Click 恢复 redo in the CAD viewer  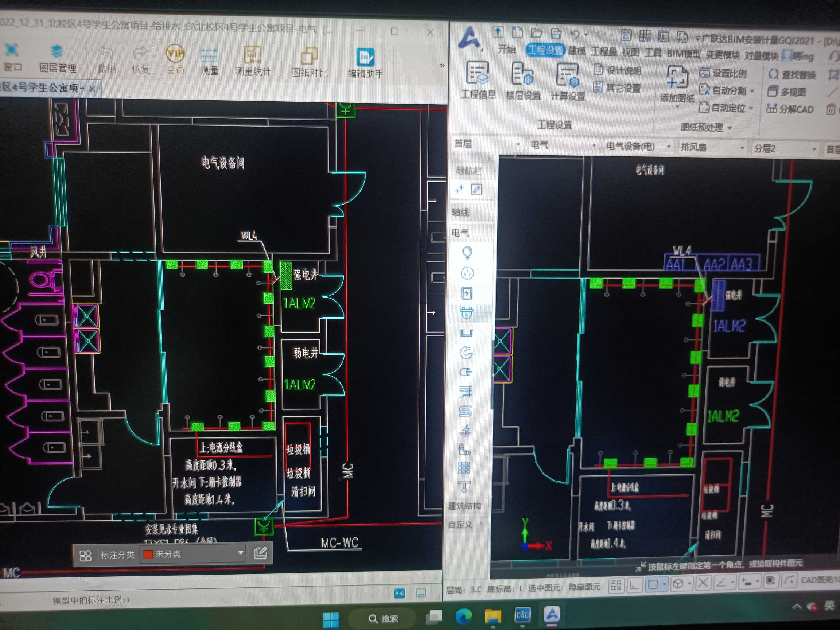(140, 60)
